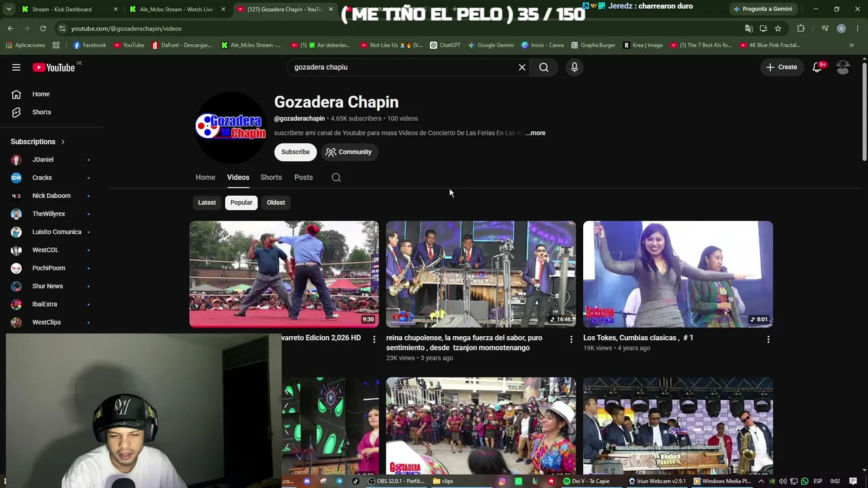Sort videos by Popular
868x488 pixels.
tap(241, 203)
